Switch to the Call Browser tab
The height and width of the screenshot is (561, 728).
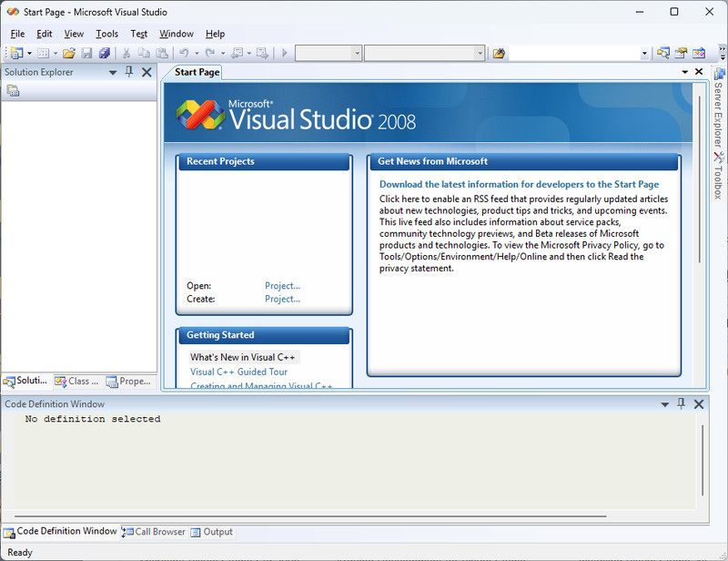[x=154, y=532]
